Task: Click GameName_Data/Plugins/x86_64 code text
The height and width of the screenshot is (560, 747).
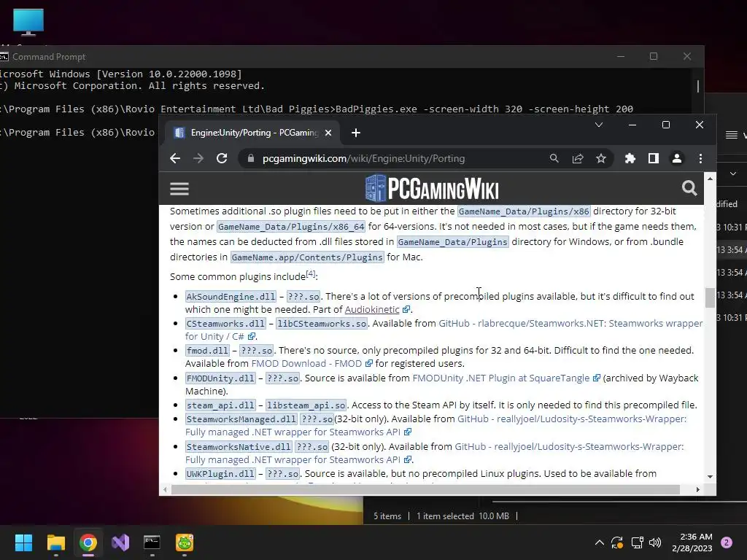Action: tap(291, 227)
